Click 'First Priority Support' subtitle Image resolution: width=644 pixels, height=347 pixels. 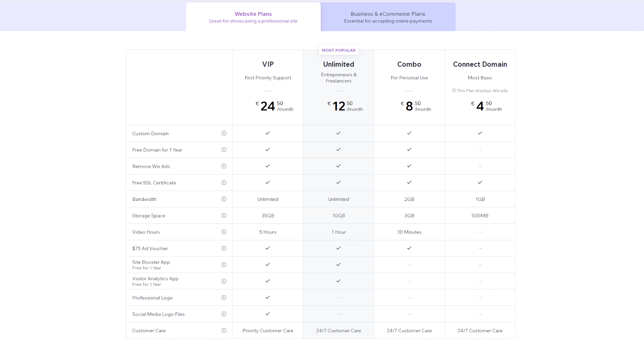click(268, 78)
